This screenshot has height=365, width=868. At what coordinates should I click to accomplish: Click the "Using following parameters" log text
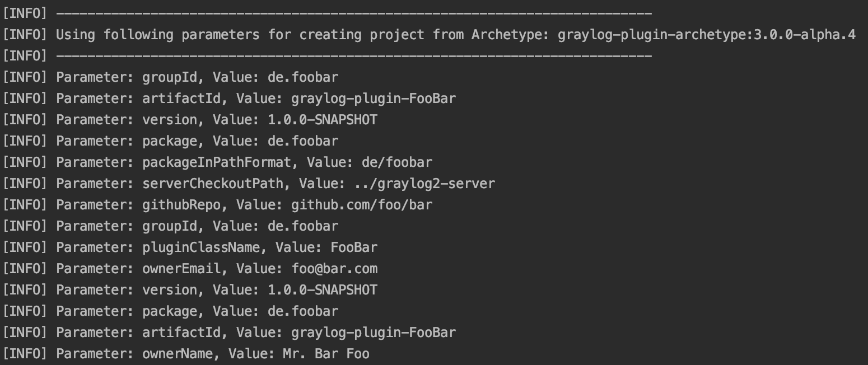158,35
